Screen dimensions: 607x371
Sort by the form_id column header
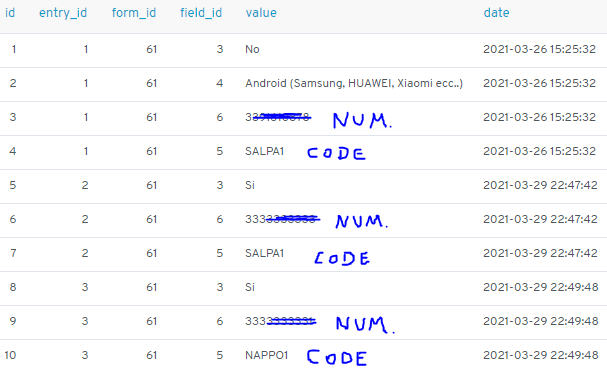[134, 13]
